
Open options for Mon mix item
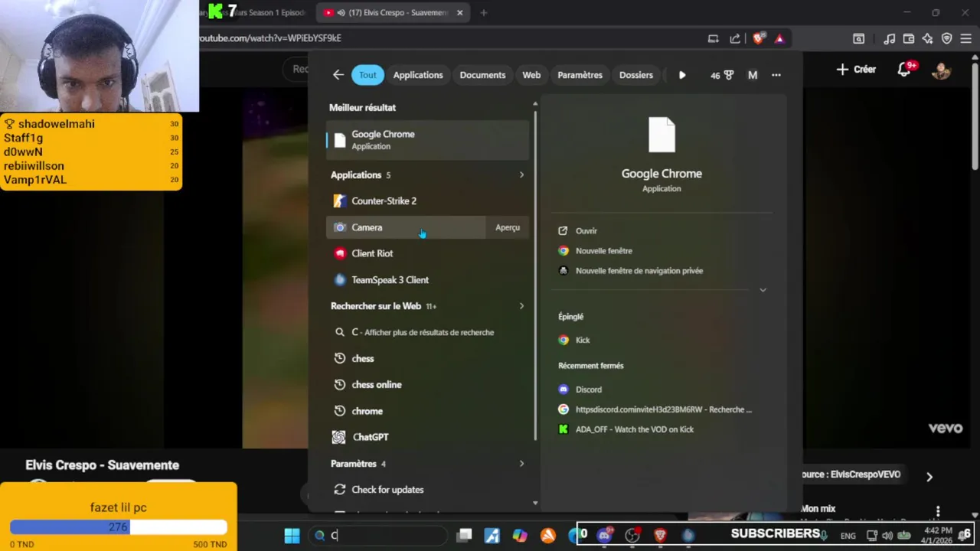(x=938, y=510)
